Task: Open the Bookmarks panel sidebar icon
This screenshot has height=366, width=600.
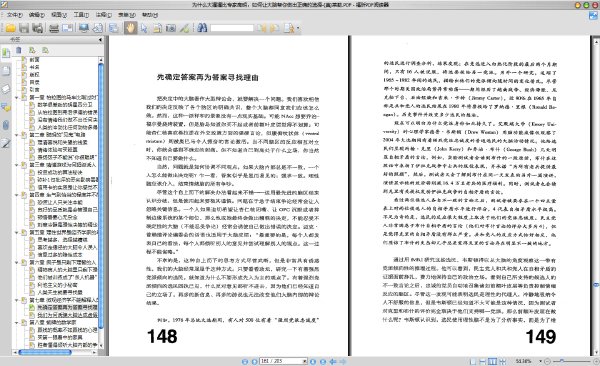Action: (x=6, y=53)
